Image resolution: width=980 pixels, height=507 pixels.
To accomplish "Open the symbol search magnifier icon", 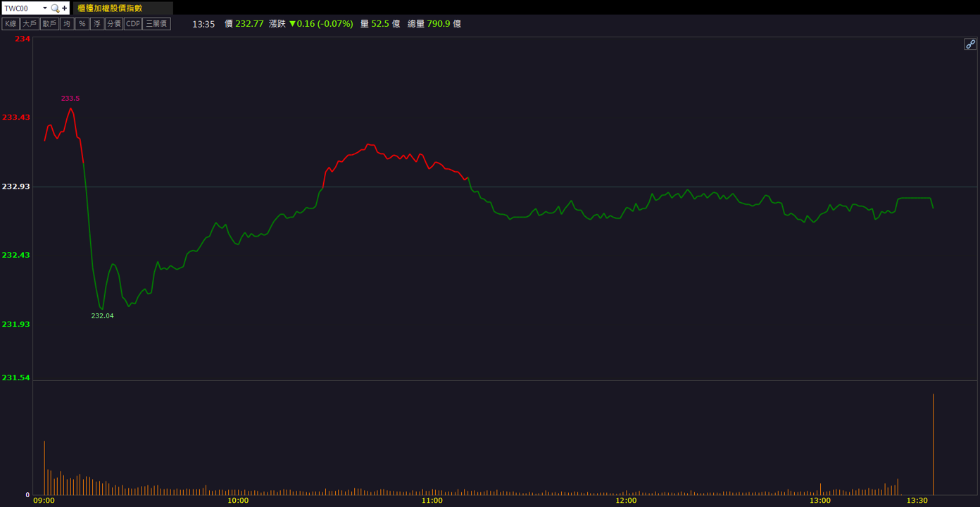I will (55, 8).
